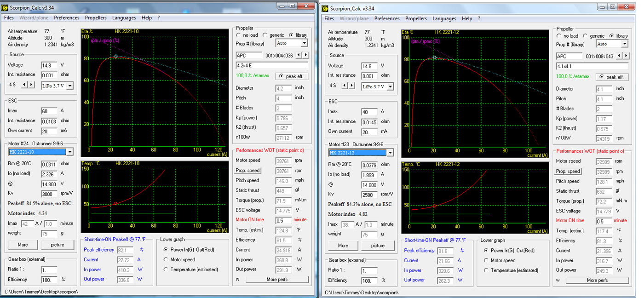Viewport: 644px width, 298px height.
Task: Select 'no load' propeller option, HK 2221-10 window
Action: [x=239, y=35]
